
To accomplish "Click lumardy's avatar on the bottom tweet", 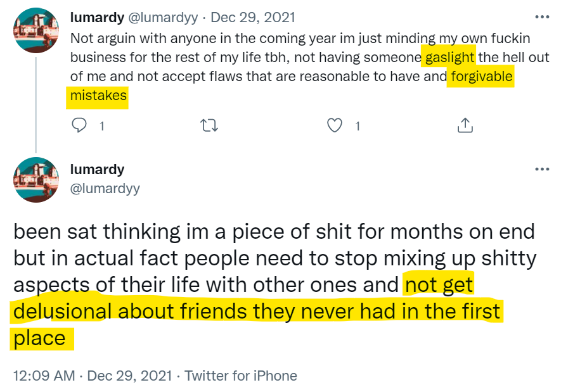I will [36, 180].
